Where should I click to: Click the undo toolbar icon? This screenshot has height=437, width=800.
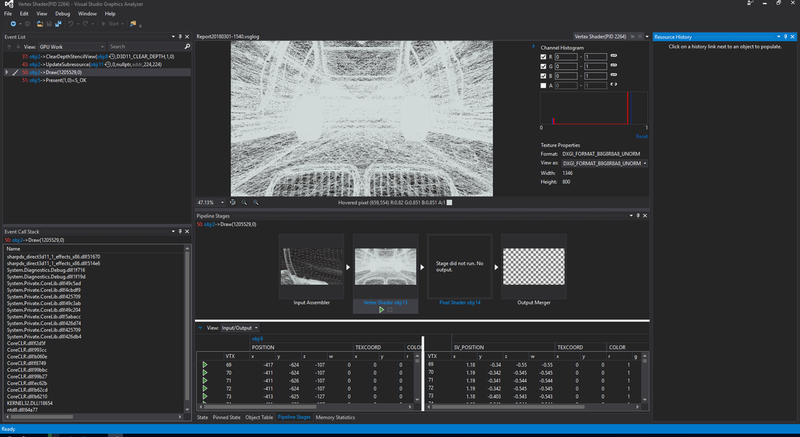click(70, 24)
